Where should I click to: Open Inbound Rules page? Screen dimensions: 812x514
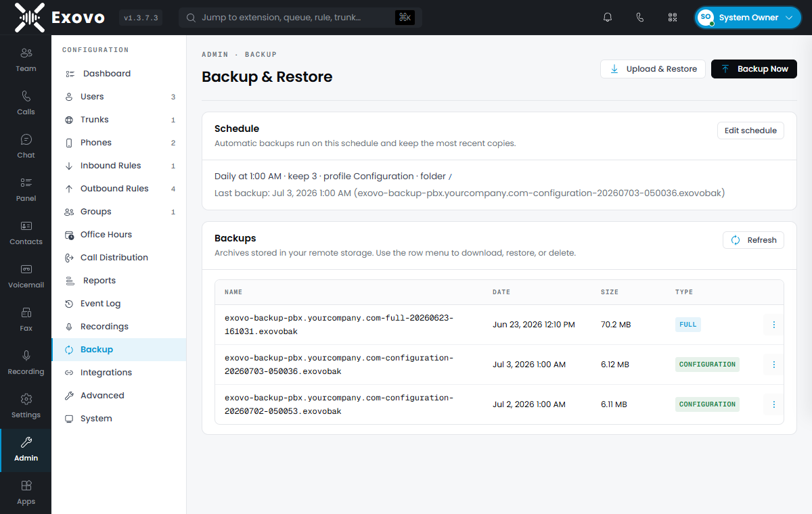[118, 166]
